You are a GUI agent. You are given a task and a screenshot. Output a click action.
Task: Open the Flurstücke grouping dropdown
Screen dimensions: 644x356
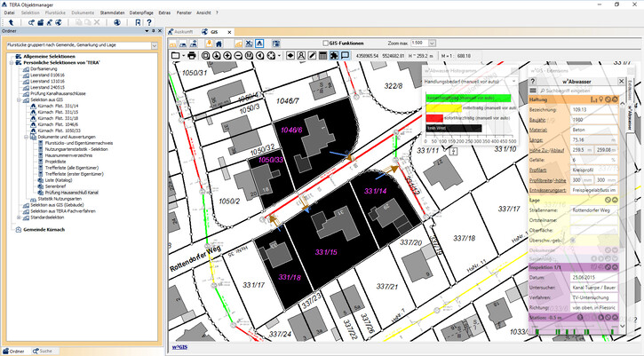tap(154, 44)
